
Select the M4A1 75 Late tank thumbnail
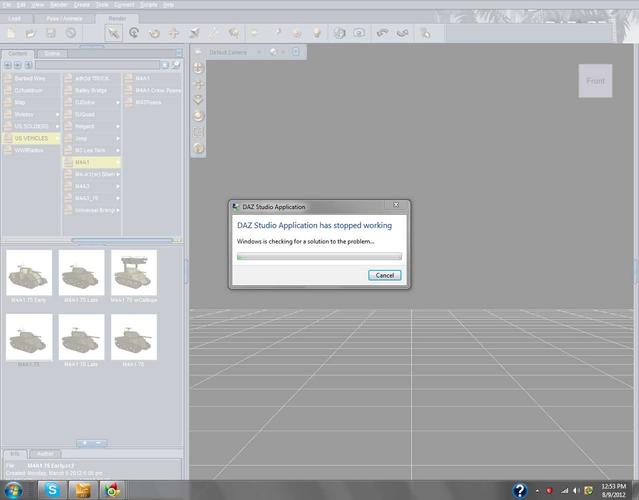coord(81,273)
